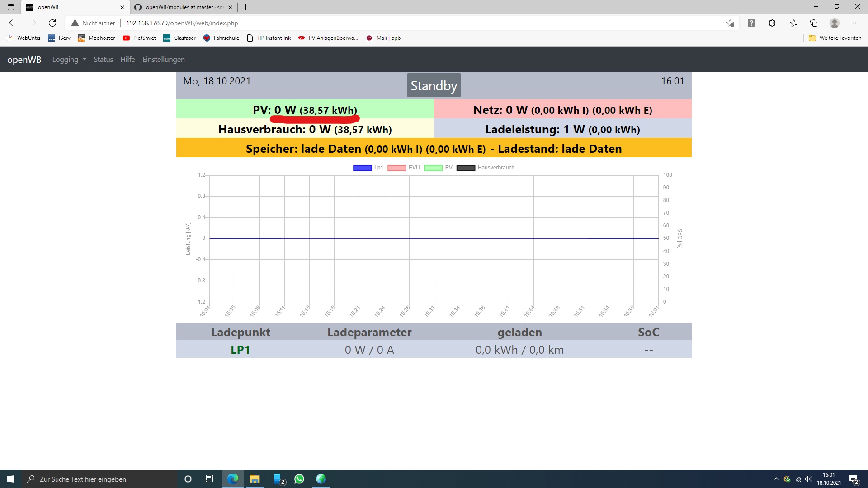This screenshot has width=868, height=488.
Task: Toggle EVU dataset in chart legend
Action: pos(397,168)
